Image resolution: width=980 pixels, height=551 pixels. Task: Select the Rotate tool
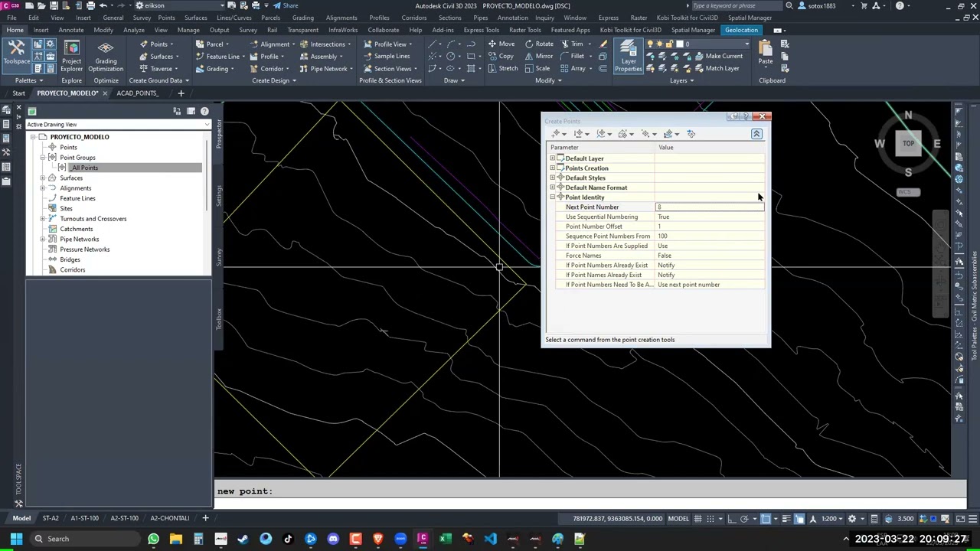(x=539, y=44)
